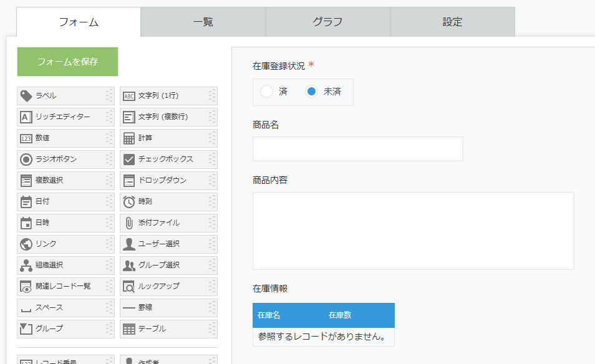Click the 添付ファイル field label text

(159, 223)
